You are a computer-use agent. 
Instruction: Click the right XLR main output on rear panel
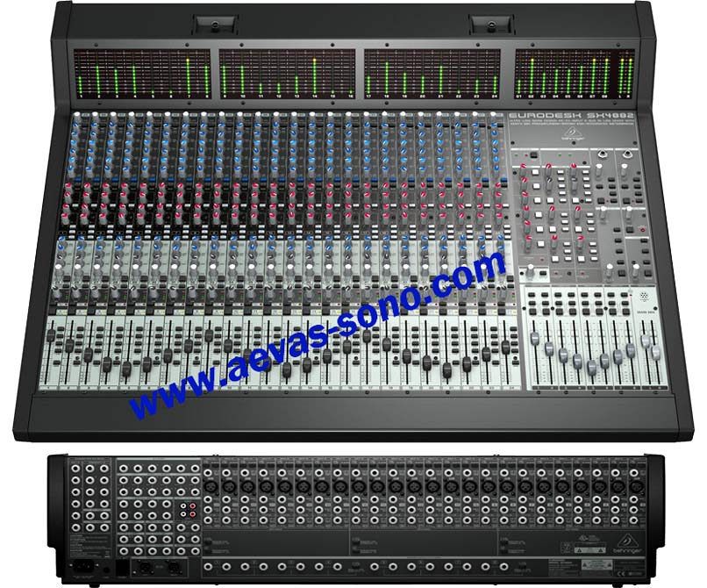(x=174, y=567)
